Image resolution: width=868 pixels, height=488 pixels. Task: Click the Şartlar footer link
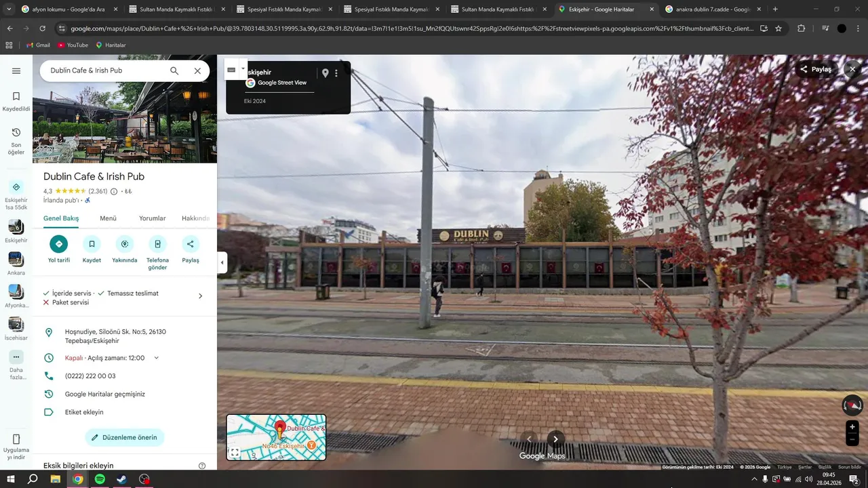click(x=805, y=467)
